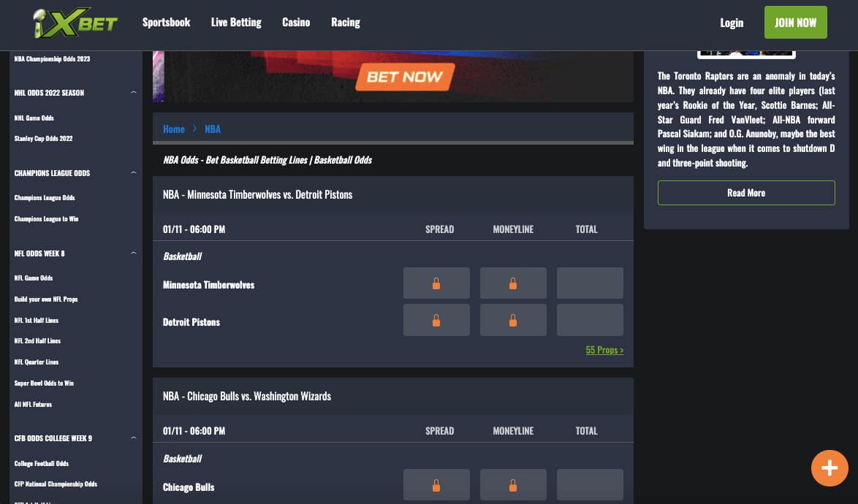Open NFL Quarter Lines
Image resolution: width=858 pixels, height=504 pixels.
coord(36,362)
